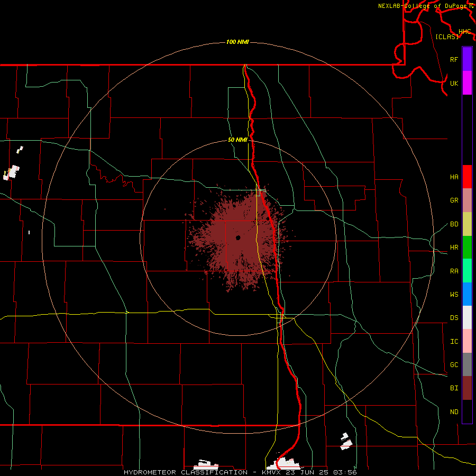Image resolution: width=476 pixels, height=476 pixels.
Task: Click the IC legend label
Action: 454,341
